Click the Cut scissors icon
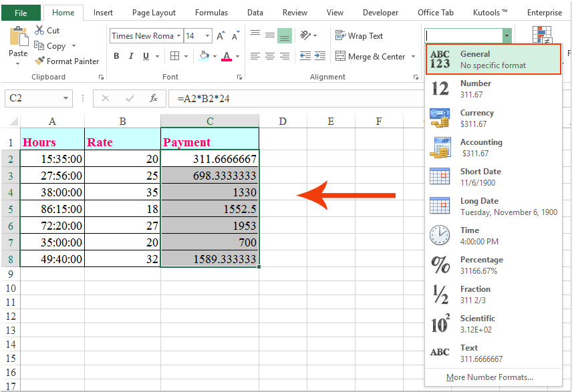Viewport: 572px width, 392px height. click(x=39, y=31)
